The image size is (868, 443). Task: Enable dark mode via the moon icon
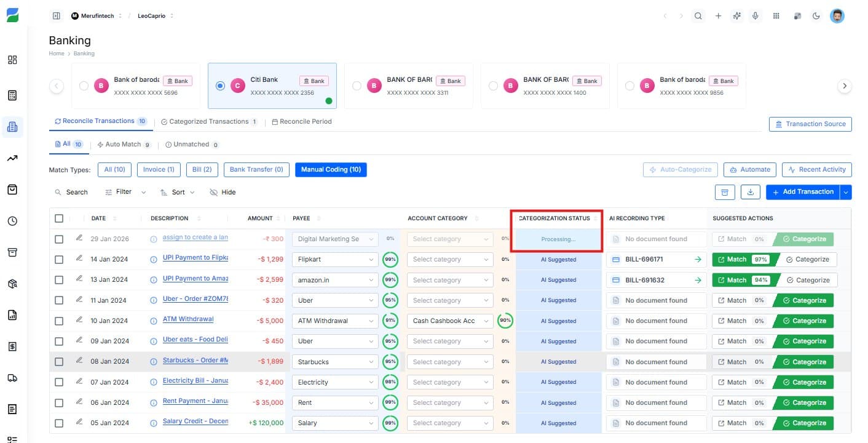pos(816,15)
